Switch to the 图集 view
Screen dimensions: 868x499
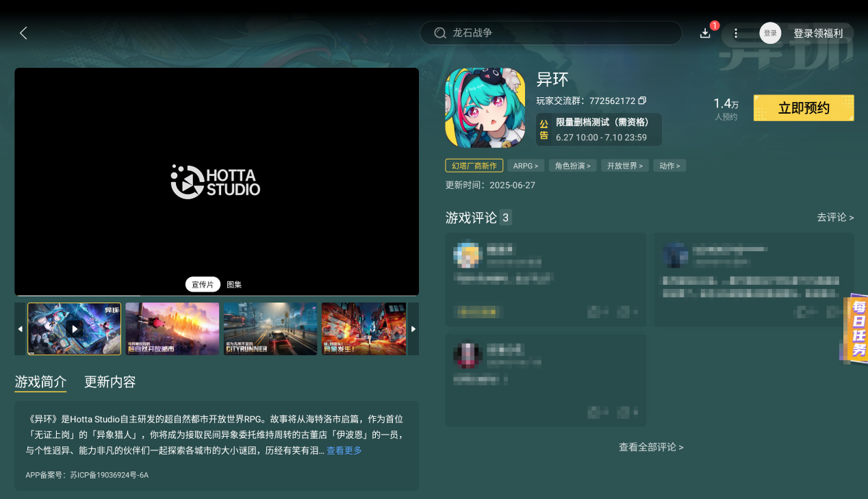233,284
